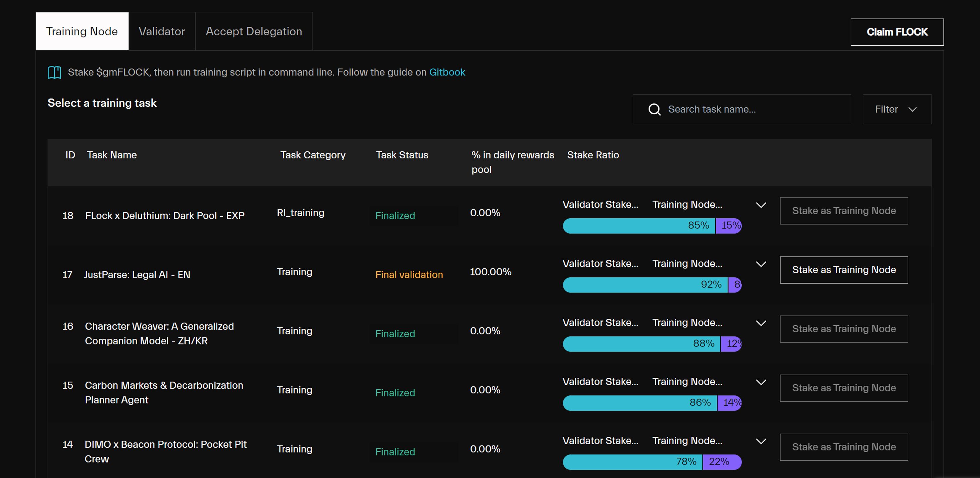Open the Gitbook guide link
980x478 pixels.
(447, 72)
